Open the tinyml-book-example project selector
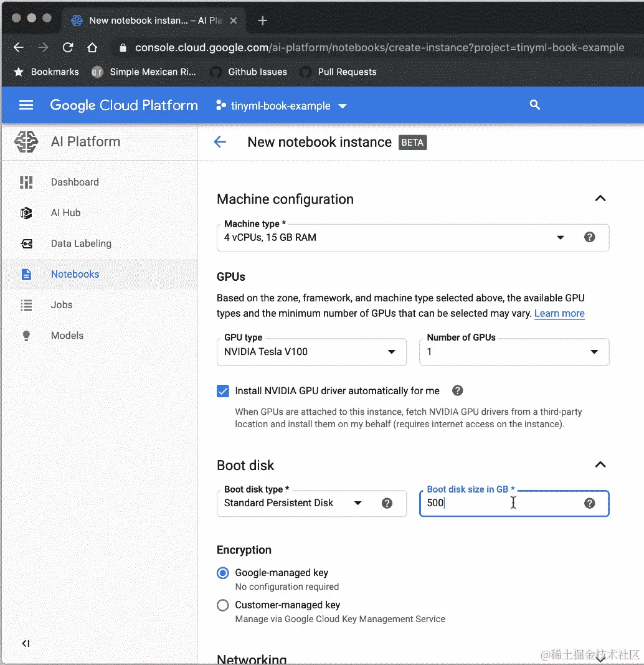The height and width of the screenshot is (665, 644). click(x=282, y=106)
